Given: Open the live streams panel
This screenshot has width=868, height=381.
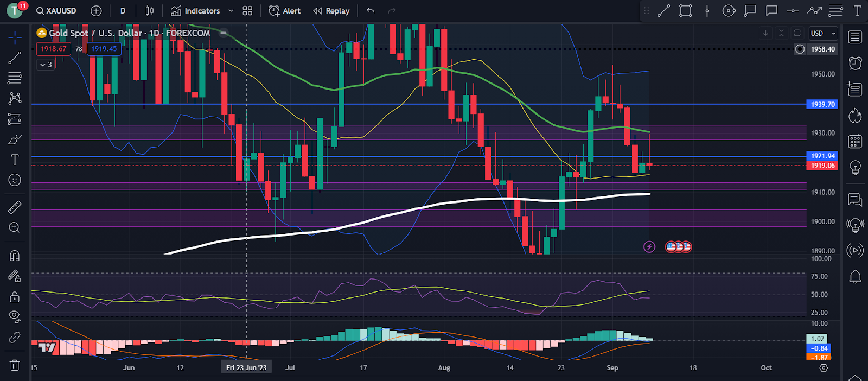Looking at the screenshot, I should click(x=855, y=250).
